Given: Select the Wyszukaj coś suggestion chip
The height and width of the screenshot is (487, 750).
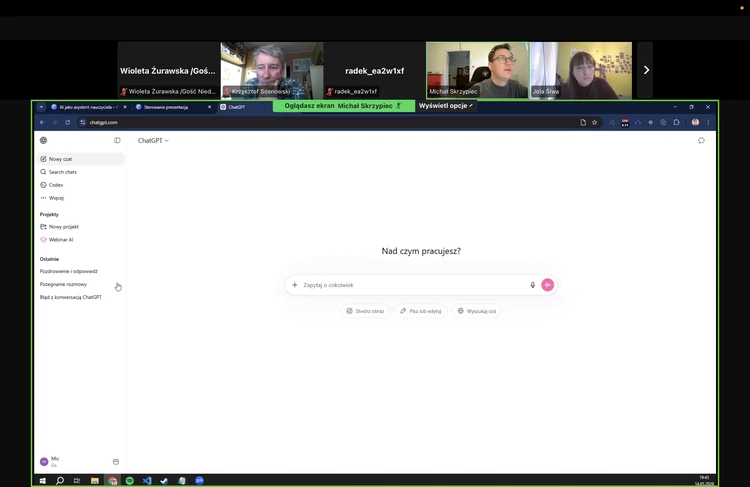Looking at the screenshot, I should click(477, 311).
